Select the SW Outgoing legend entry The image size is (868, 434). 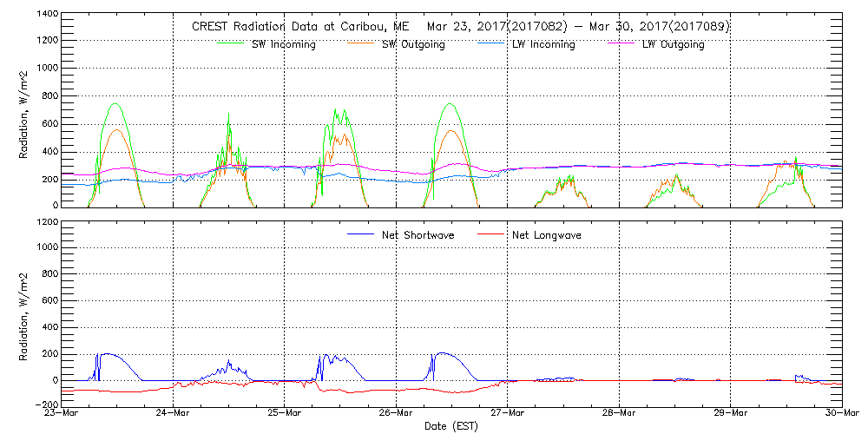tap(413, 44)
